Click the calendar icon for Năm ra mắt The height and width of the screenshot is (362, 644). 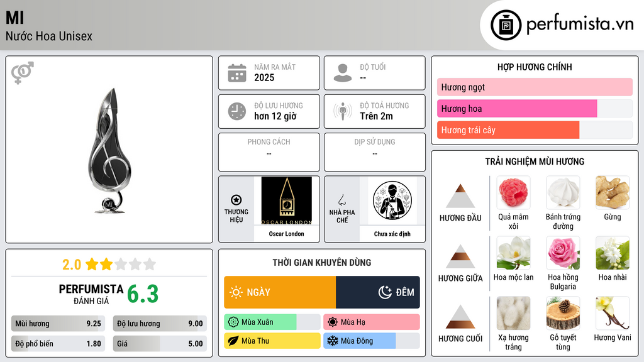click(237, 73)
